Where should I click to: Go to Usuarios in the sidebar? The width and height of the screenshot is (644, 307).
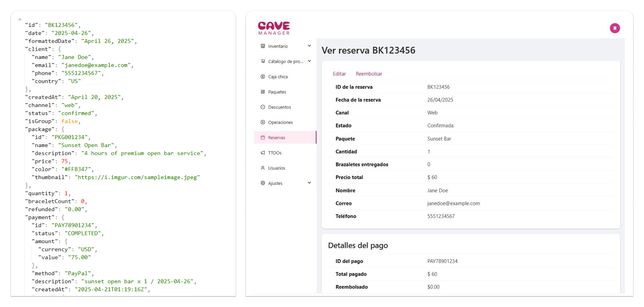click(x=285, y=168)
